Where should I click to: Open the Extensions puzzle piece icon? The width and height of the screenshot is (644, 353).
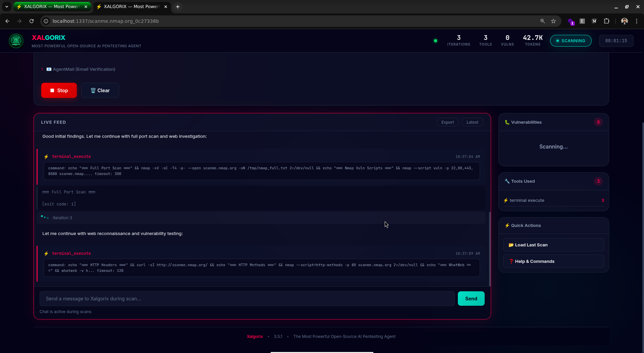[x=606, y=21]
